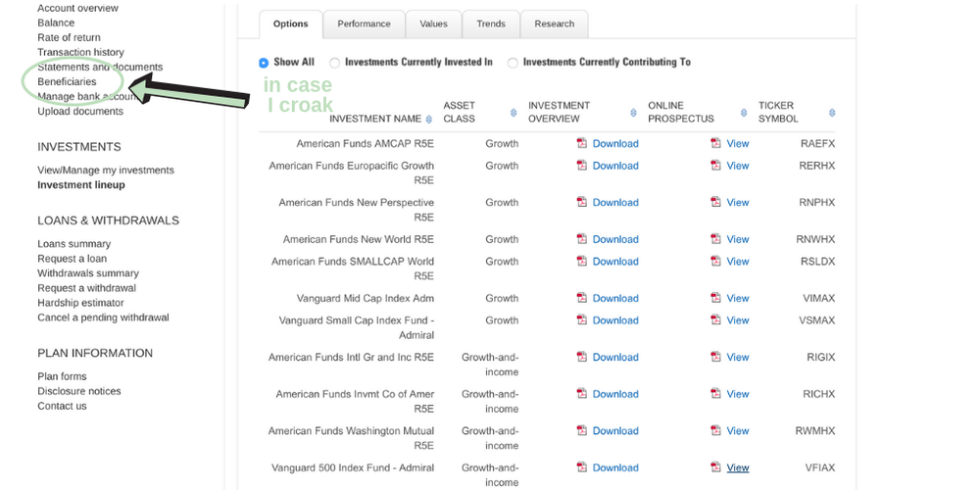Open the Values tab
The image size is (980, 490).
pos(434,24)
